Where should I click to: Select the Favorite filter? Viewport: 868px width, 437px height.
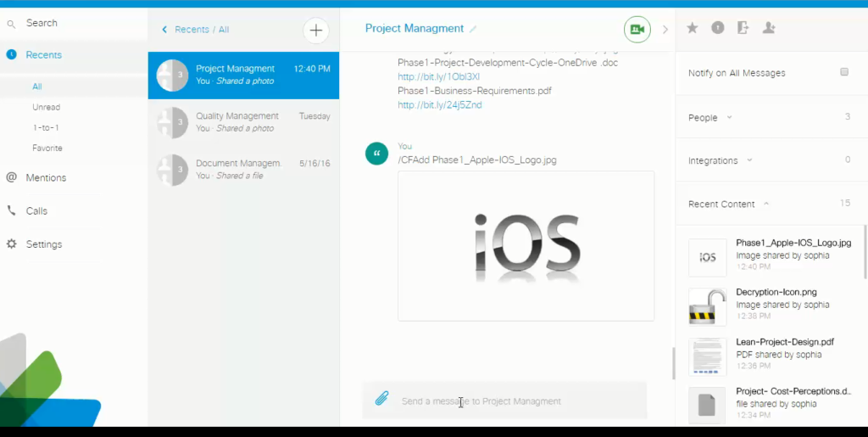47,148
